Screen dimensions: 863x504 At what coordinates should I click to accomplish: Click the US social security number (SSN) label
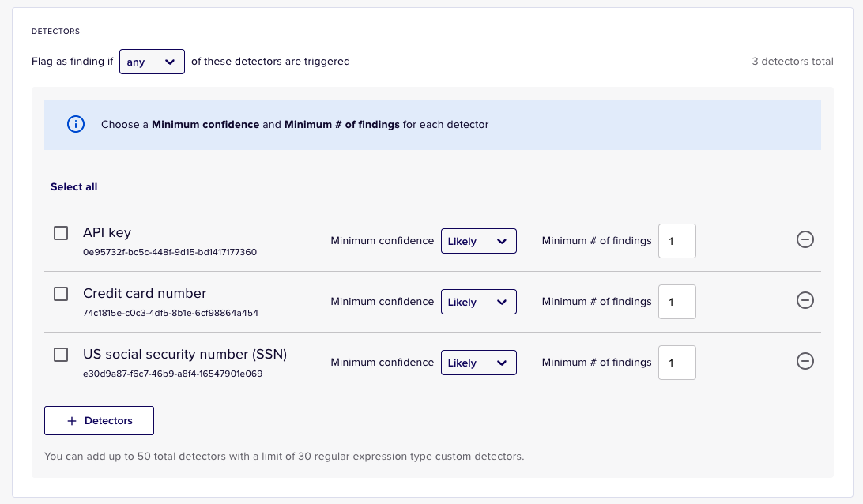tap(184, 355)
